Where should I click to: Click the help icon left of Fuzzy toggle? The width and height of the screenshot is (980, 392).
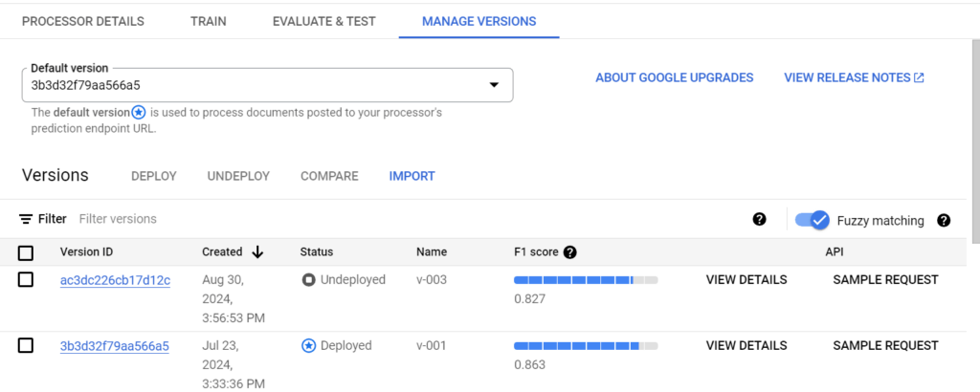759,220
